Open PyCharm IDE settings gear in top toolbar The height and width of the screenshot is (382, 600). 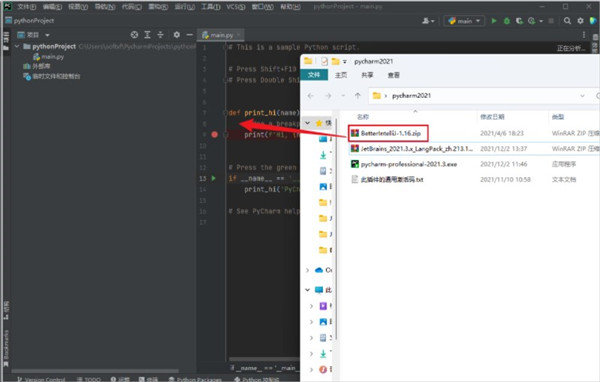coord(580,21)
